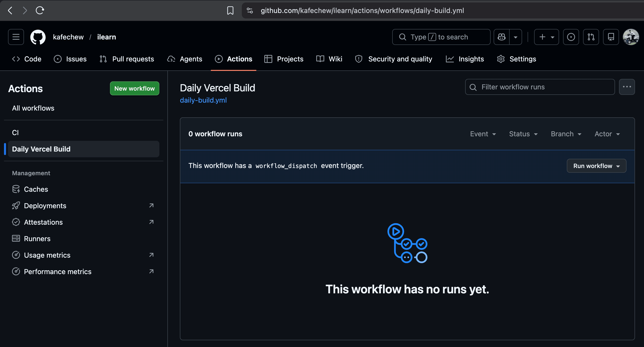This screenshot has height=347, width=644.
Task: Focus the Filter workflow runs field
Action: click(x=540, y=87)
